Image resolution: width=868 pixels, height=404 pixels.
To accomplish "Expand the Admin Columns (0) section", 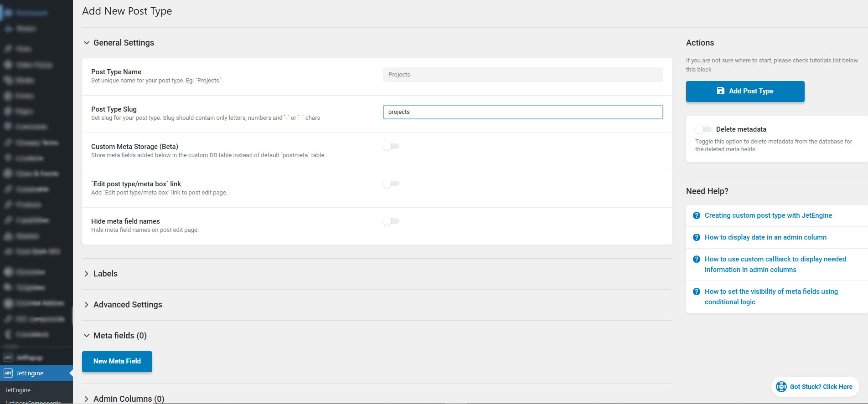I will click(87, 399).
